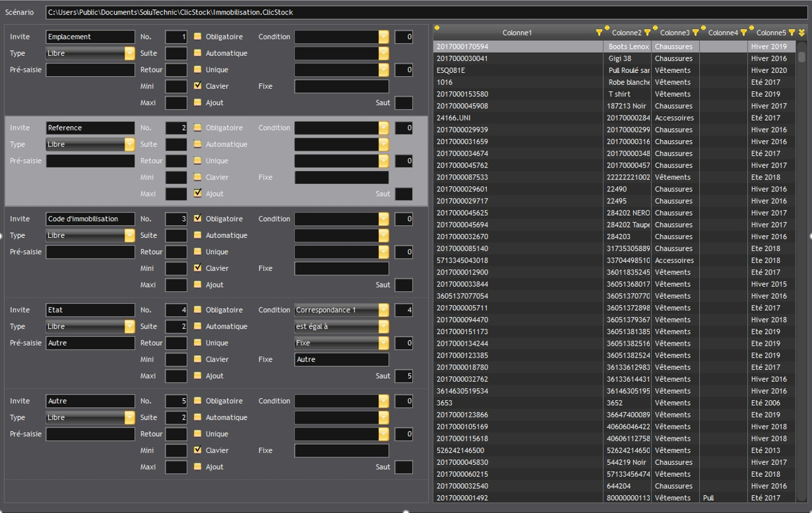Click the double-chevron icon right of Colonne5
This screenshot has height=513, width=812.
tap(801, 32)
